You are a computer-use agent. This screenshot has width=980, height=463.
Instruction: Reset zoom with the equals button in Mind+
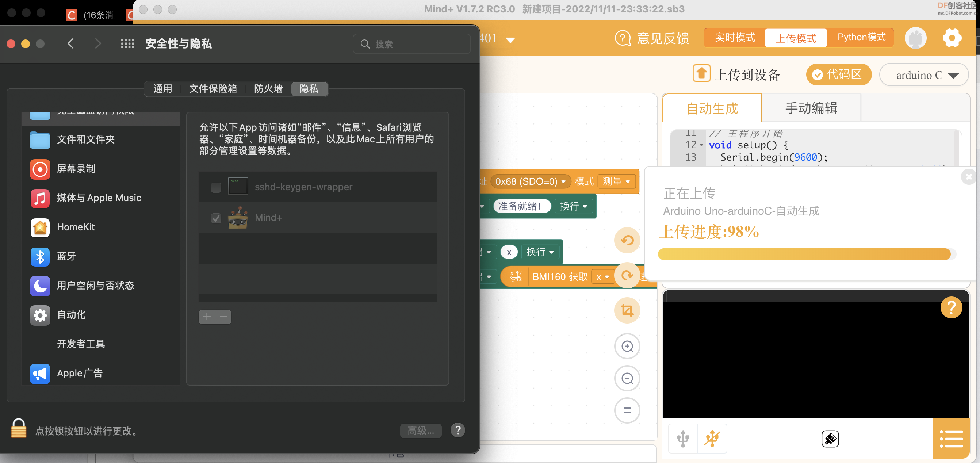[x=627, y=410]
